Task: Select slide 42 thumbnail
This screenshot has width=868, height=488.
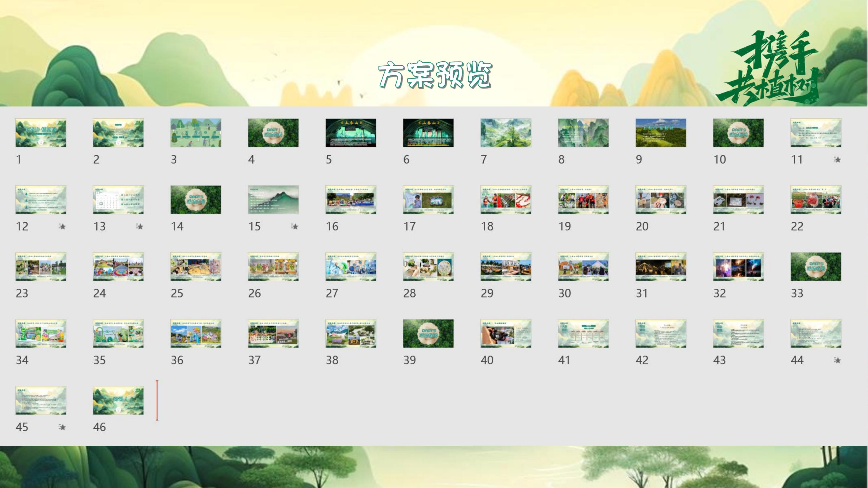Action: pos(661,334)
